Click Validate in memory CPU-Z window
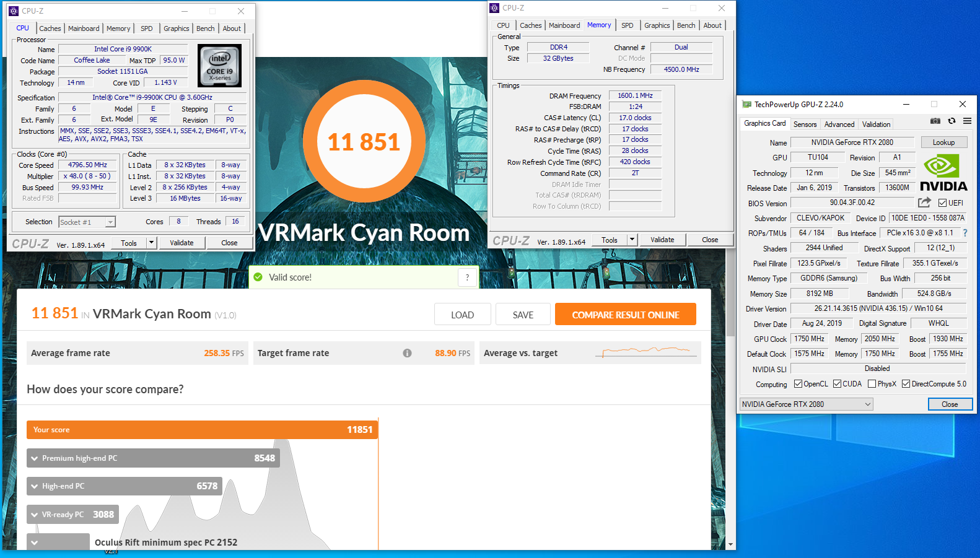 pos(662,240)
